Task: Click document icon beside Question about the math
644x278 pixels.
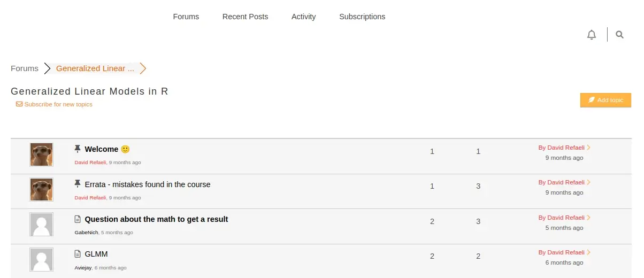Action: click(78, 219)
